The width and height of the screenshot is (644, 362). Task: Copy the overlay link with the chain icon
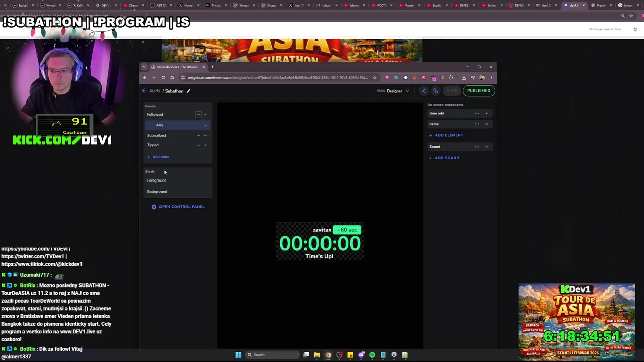pyautogui.click(x=436, y=90)
